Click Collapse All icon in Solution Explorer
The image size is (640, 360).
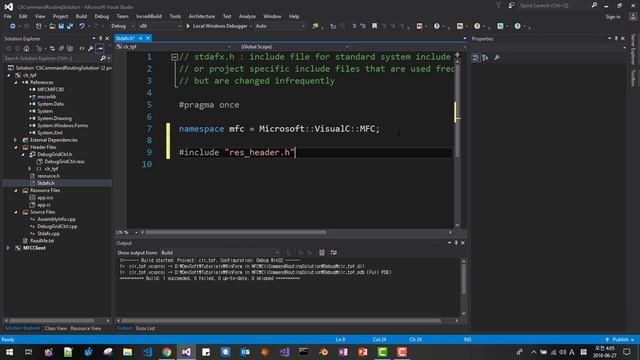coord(61,49)
